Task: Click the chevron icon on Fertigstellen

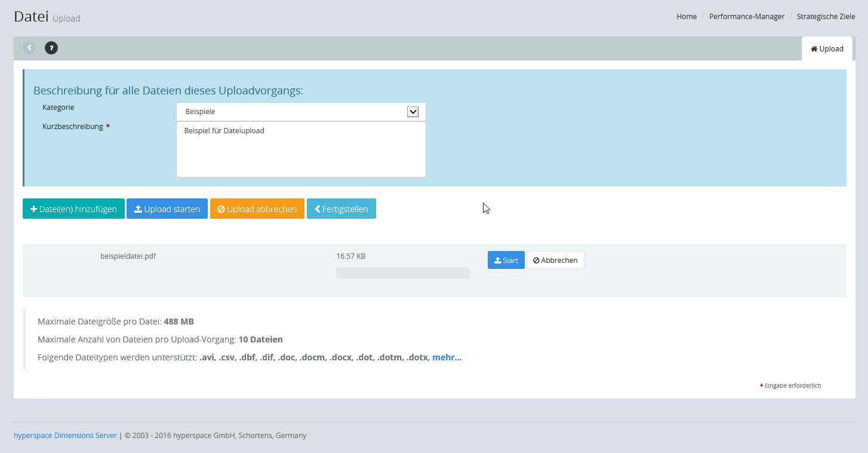Action: (x=318, y=209)
